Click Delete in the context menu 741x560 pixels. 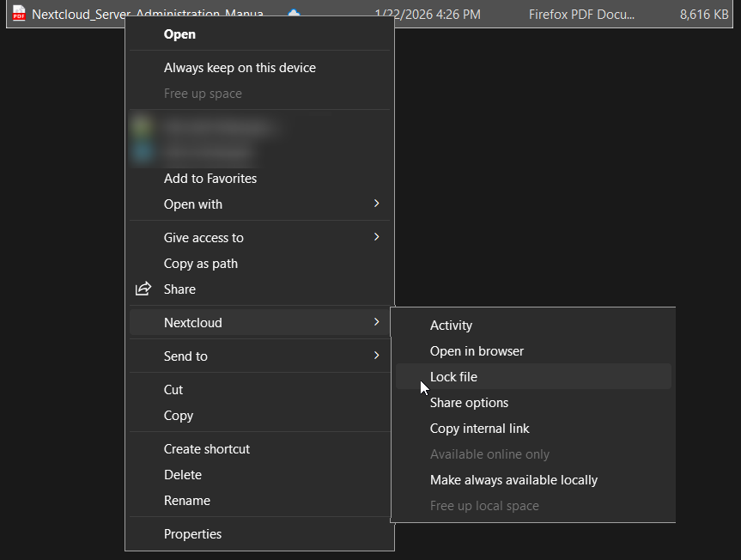pyautogui.click(x=260, y=474)
